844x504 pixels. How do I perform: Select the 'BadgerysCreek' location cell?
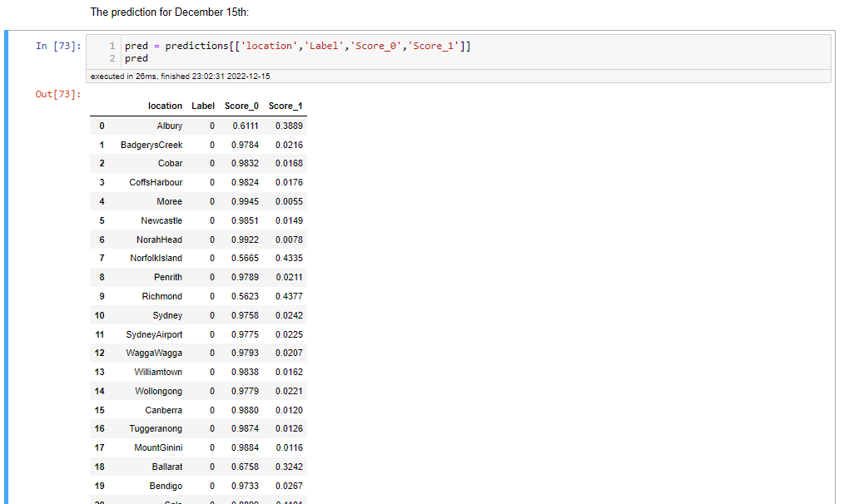151,145
